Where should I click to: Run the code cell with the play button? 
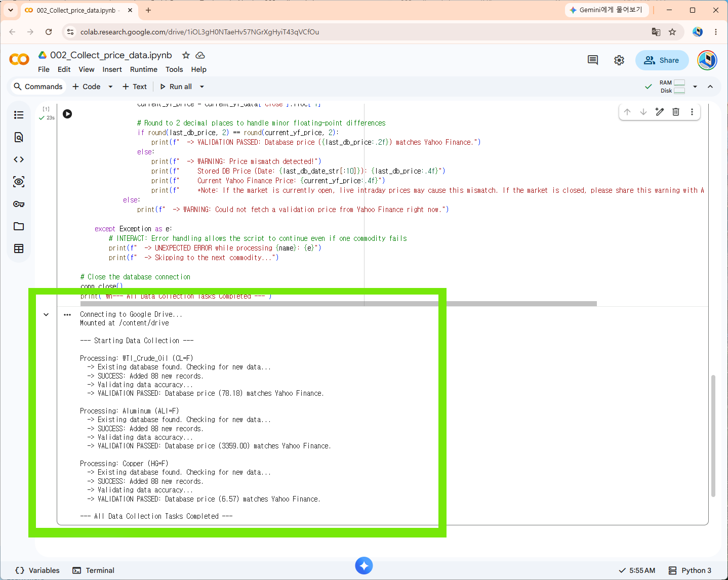click(67, 114)
